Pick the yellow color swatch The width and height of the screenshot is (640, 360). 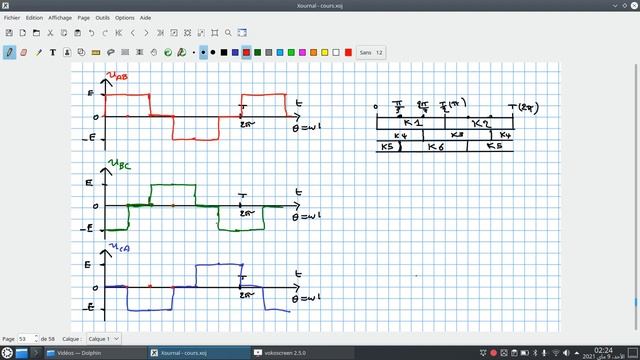pos(325,52)
